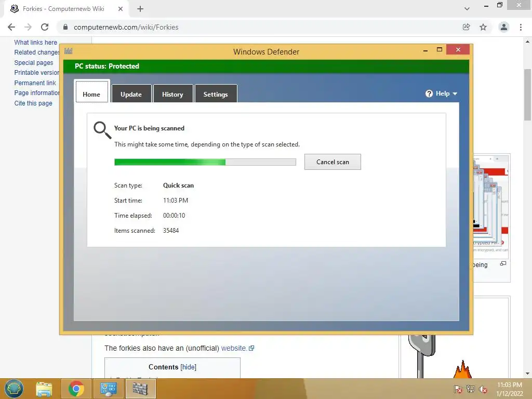
Task: Click the Printable version link
Action: click(37, 73)
